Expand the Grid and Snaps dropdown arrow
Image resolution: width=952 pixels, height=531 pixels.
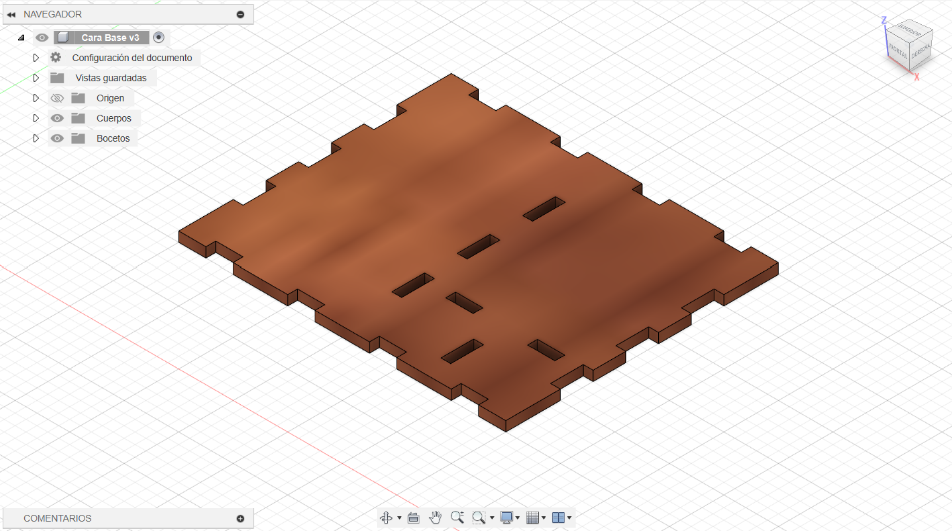click(x=543, y=518)
